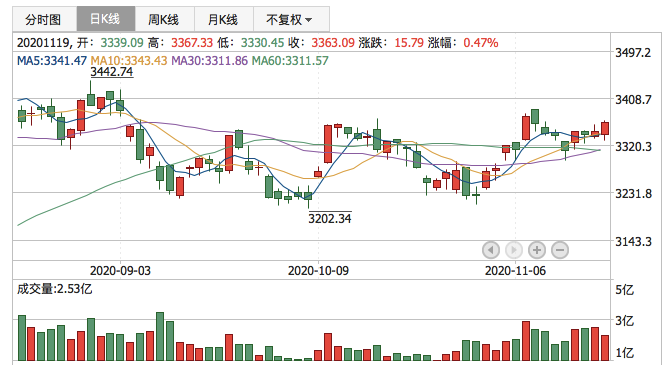The image size is (670, 371).
Task: Click the 2020-10-09 date marker
Action: [x=318, y=271]
